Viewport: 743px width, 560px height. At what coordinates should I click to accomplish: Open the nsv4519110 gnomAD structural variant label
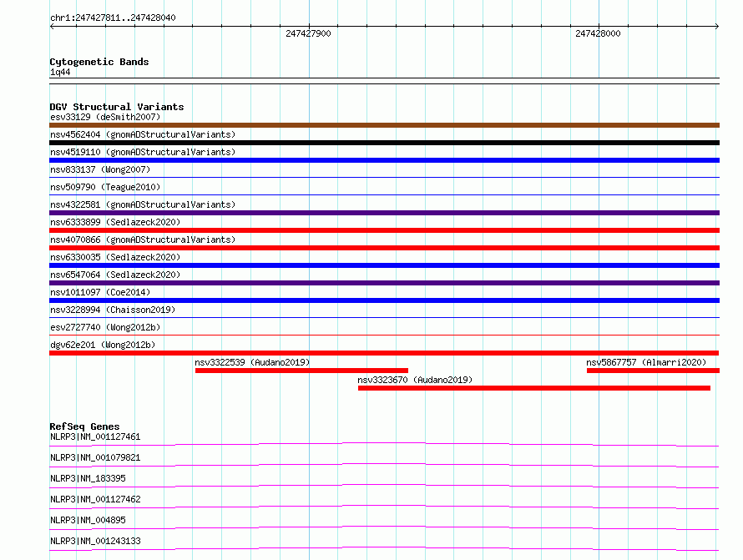142,152
